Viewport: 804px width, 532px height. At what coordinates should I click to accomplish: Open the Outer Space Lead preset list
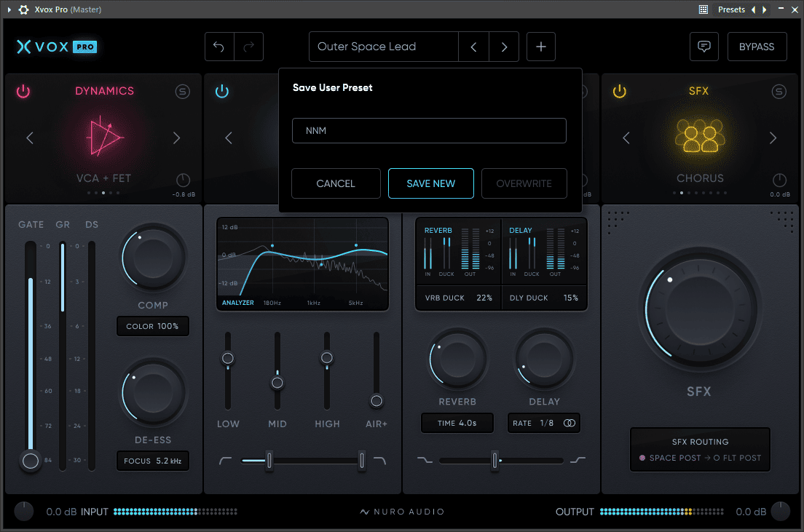(384, 47)
